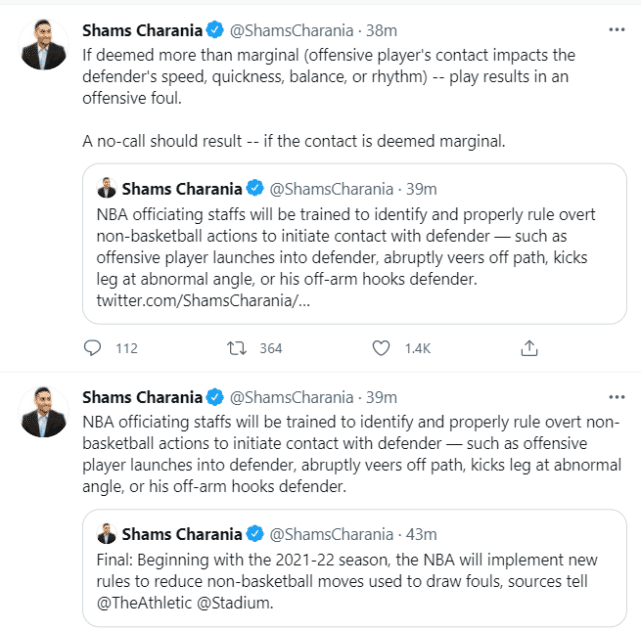Viewport: 641px width, 630px height.
Task: Retweet the top tweet
Action: click(237, 348)
